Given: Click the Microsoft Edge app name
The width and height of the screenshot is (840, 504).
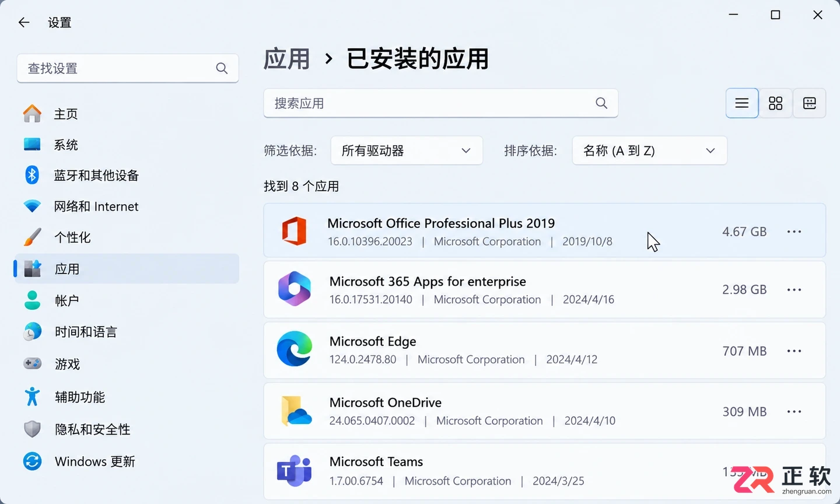Looking at the screenshot, I should [x=373, y=341].
